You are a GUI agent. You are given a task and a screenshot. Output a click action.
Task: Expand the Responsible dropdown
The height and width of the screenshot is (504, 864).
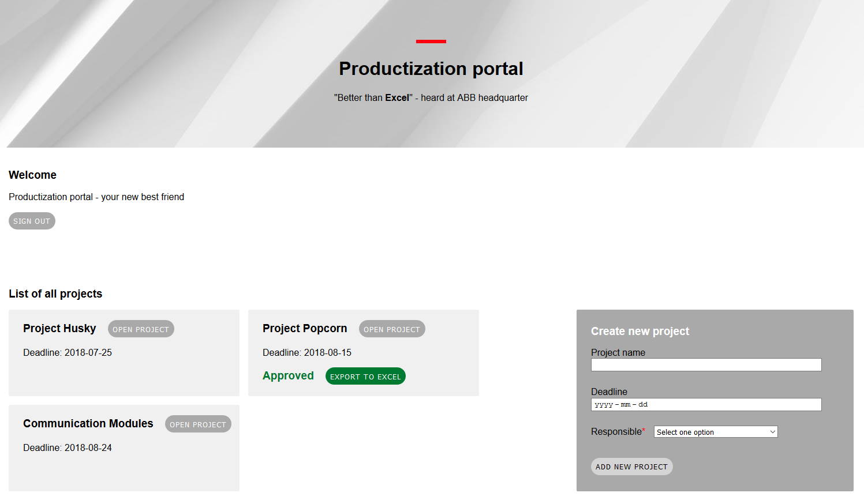click(x=716, y=432)
